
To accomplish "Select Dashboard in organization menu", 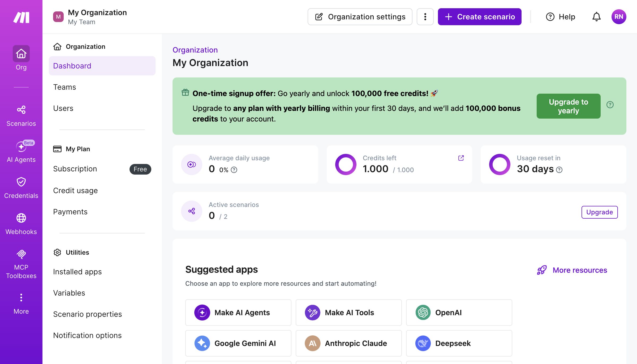I will tap(102, 66).
